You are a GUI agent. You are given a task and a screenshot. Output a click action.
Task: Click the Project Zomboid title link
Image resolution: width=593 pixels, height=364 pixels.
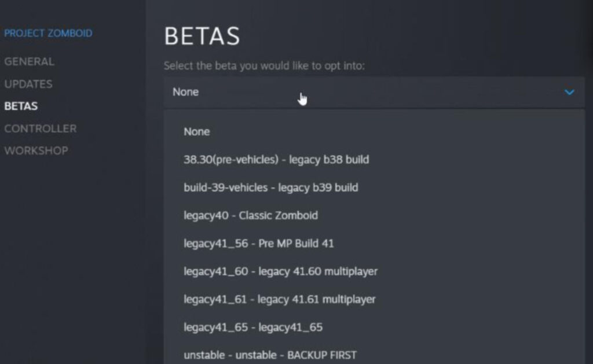pyautogui.click(x=48, y=34)
